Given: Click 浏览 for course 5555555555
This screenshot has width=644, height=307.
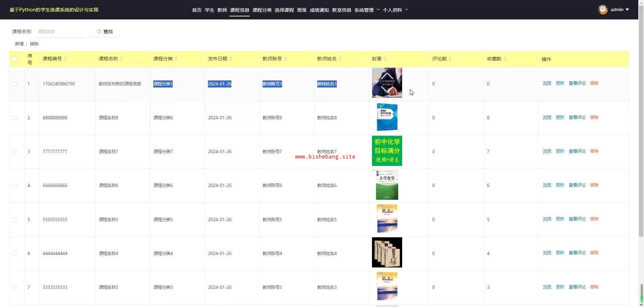Looking at the screenshot, I should tap(547, 219).
